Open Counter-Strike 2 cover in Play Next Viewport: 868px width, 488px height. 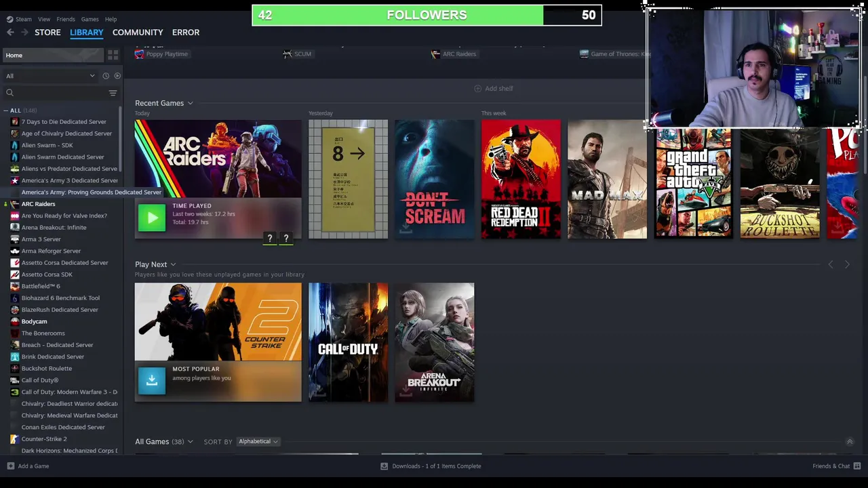click(x=218, y=322)
